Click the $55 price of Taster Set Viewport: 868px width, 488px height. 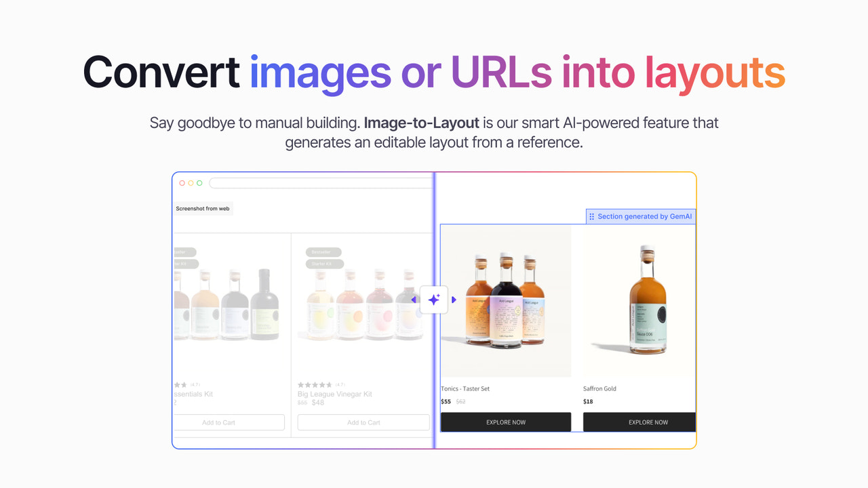[x=446, y=401]
